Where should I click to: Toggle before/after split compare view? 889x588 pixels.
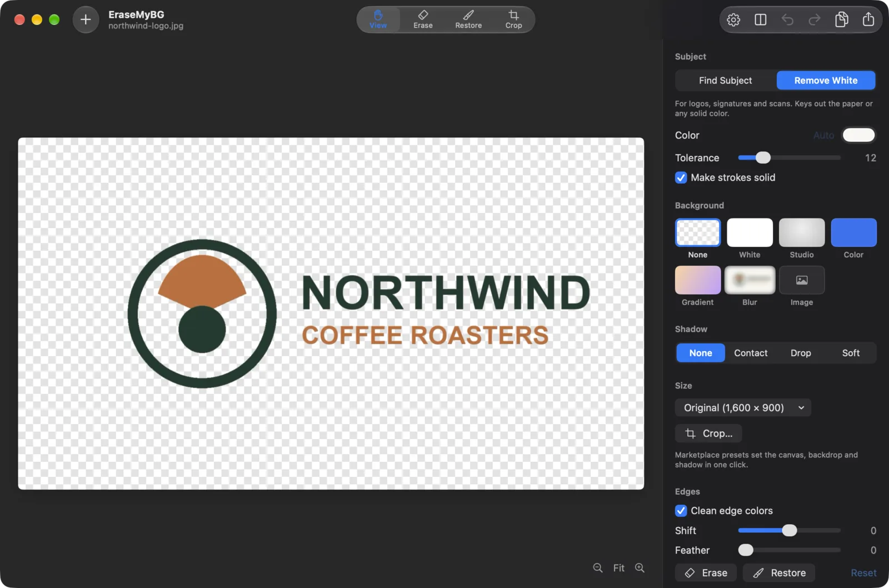[x=761, y=19]
